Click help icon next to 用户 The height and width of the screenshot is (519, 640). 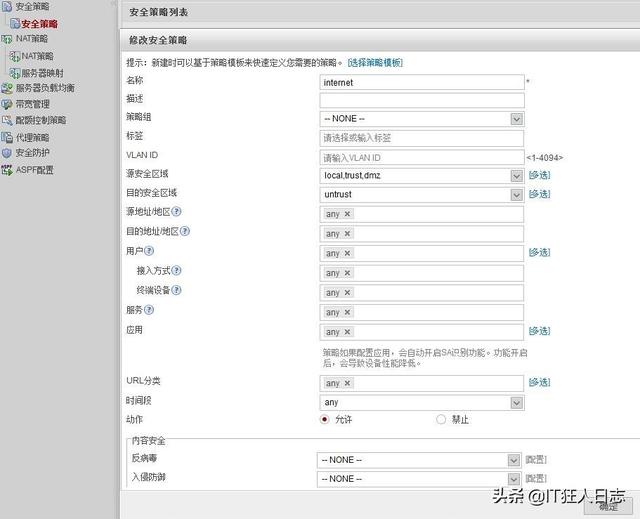[149, 251]
